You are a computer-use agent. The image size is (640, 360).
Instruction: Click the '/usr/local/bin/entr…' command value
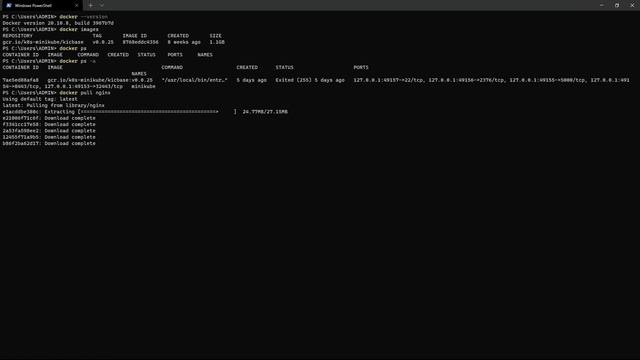tap(194, 80)
